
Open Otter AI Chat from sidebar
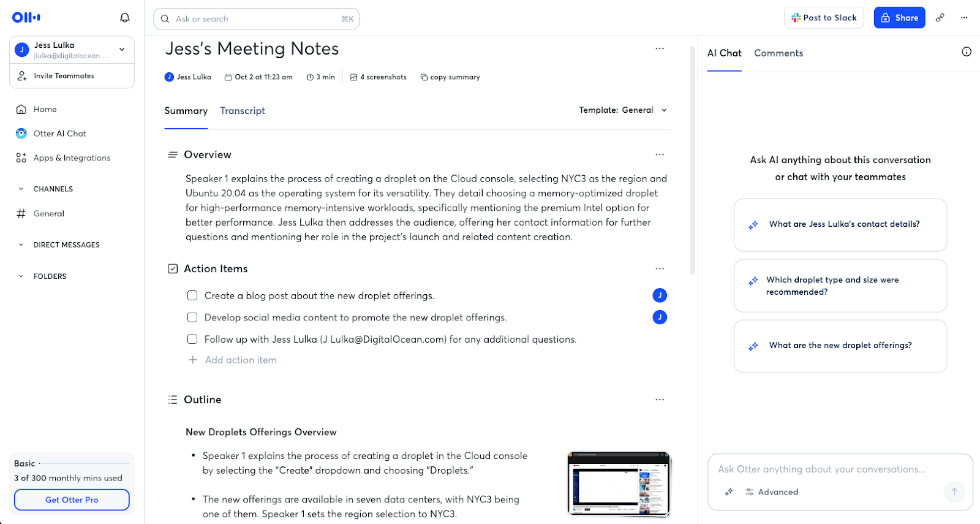[x=59, y=134]
